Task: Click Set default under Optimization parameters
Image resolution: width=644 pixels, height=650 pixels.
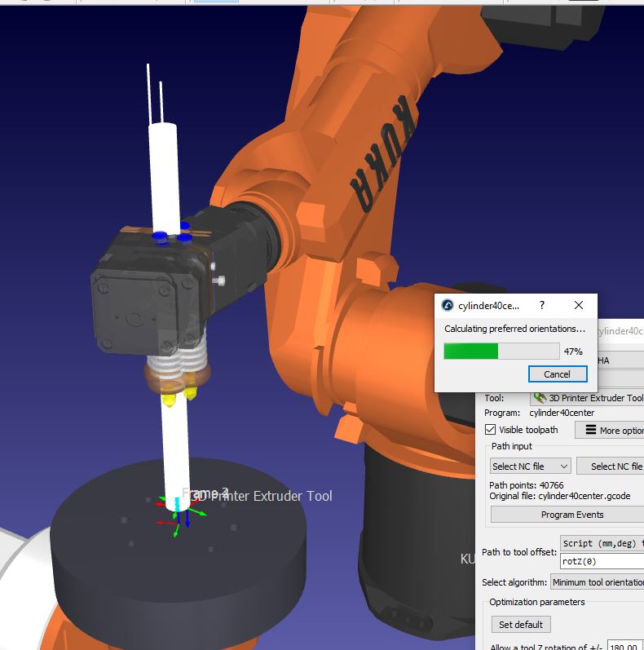Action: tap(521, 624)
